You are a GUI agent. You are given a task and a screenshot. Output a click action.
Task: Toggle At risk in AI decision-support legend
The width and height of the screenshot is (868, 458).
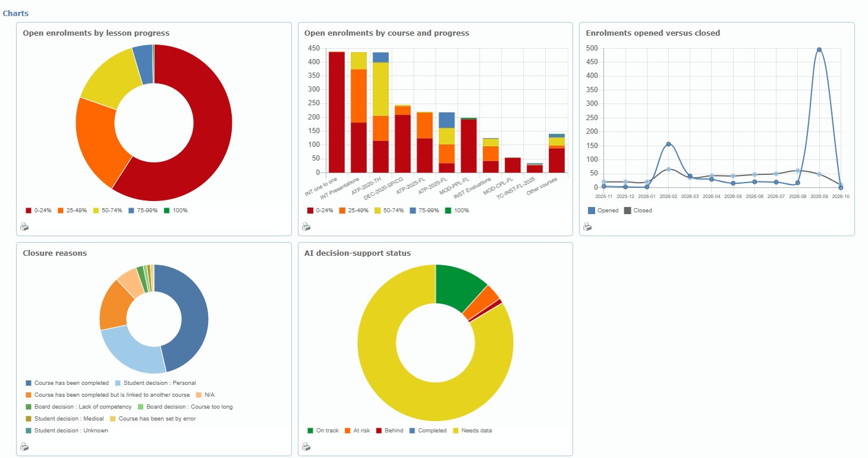357,431
